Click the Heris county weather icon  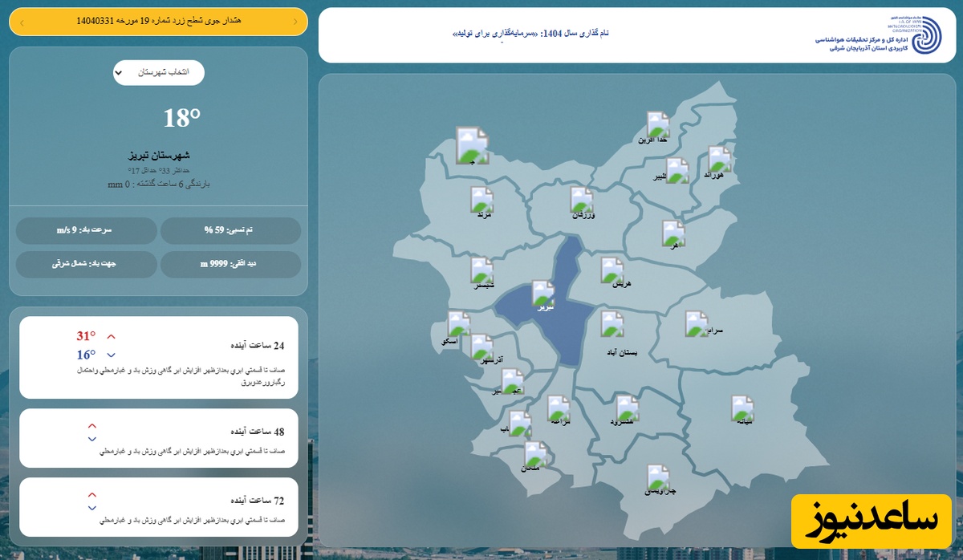[613, 270]
